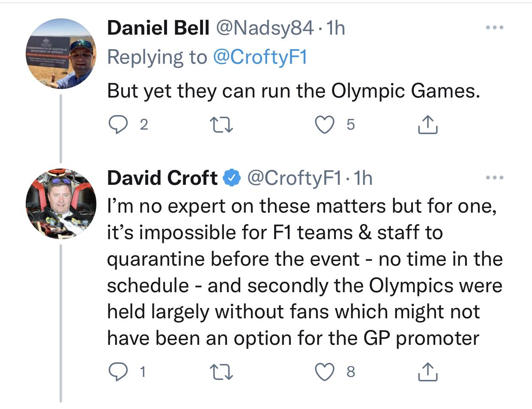Share David Croft's tweet
This screenshot has height=409, width=532.
[x=427, y=372]
